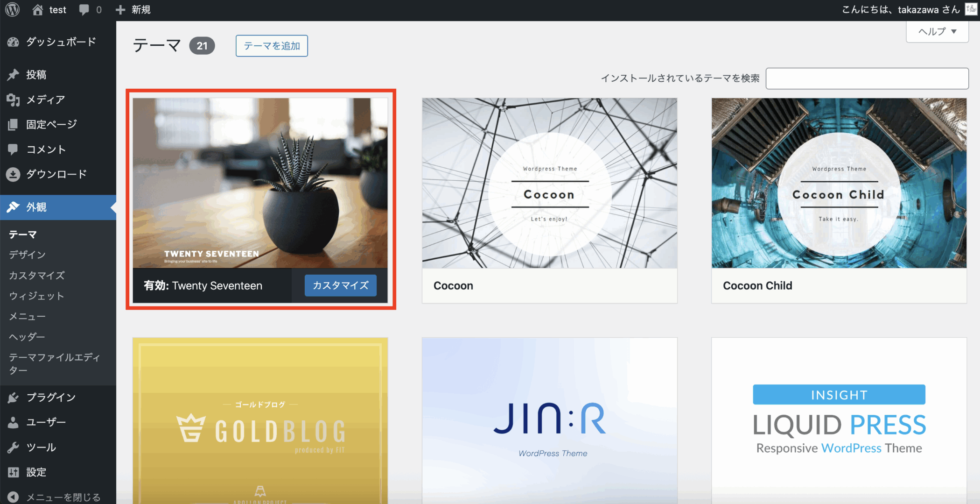Open the site home icon for test
Viewport: 980px width, 504px height.
pos(38,10)
